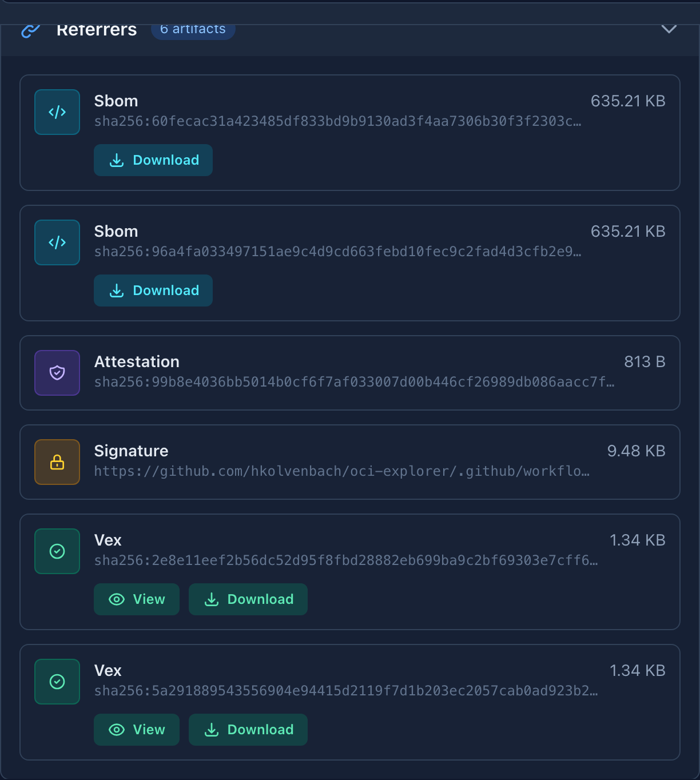View the Vex sha256:2e8e11ee artifact

point(137,599)
